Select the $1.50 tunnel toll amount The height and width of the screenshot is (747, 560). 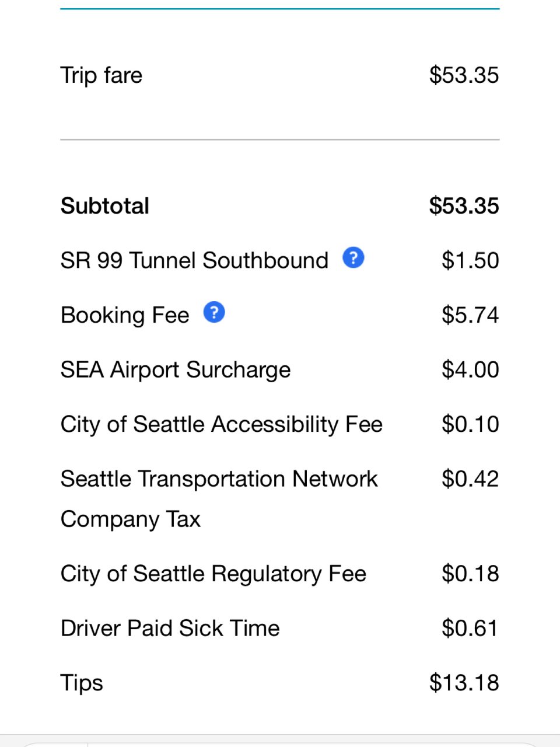coord(470,260)
